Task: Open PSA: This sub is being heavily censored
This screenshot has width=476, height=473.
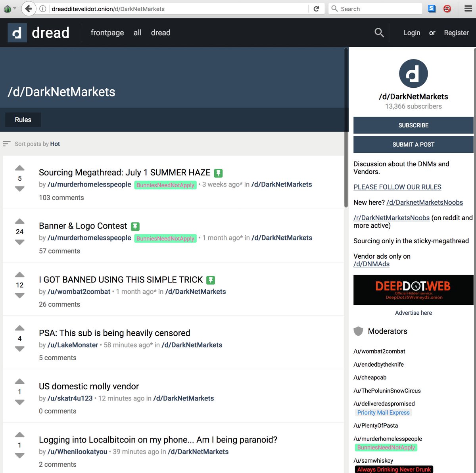Action: coord(115,333)
